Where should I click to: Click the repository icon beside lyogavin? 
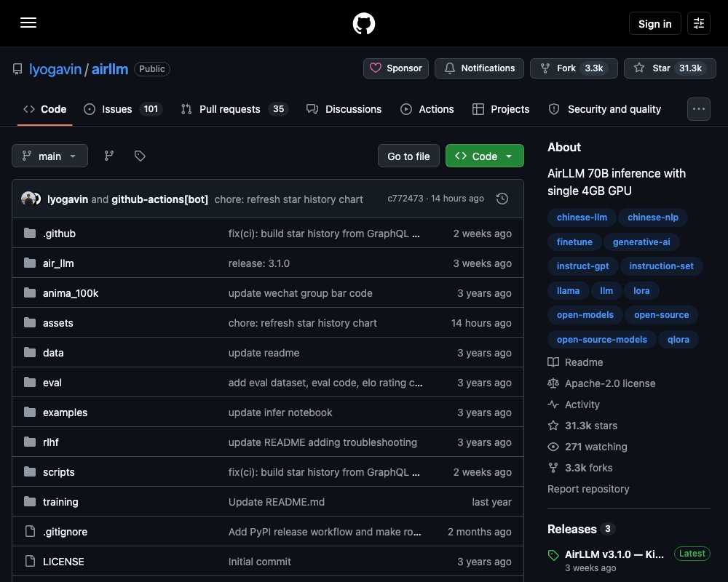(17, 69)
